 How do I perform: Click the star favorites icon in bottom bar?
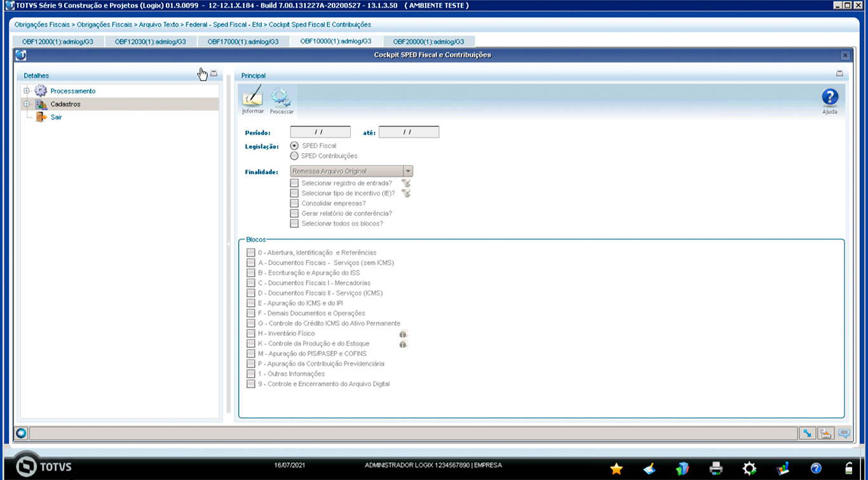click(x=616, y=469)
